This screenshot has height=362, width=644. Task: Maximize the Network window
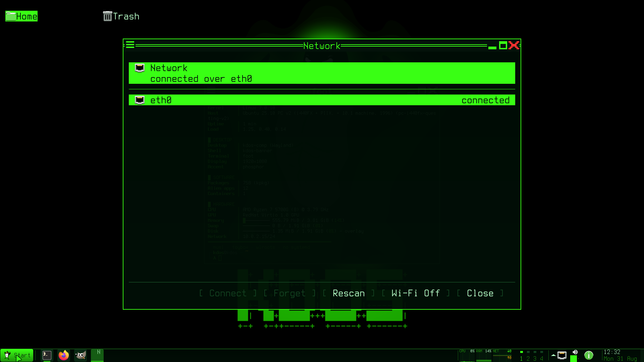pyautogui.click(x=503, y=45)
